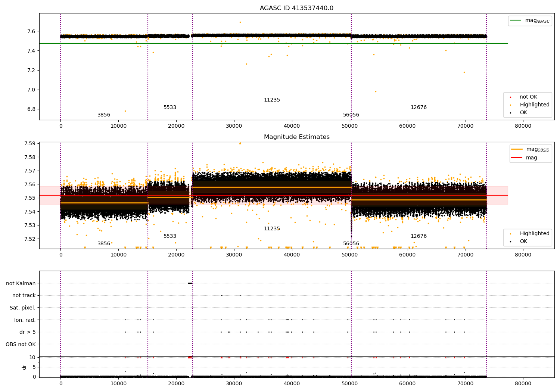This screenshot has width=560, height=392.
Task: Click obsid label "11235" in Magnitude Estimates plot
Action: click(x=272, y=229)
